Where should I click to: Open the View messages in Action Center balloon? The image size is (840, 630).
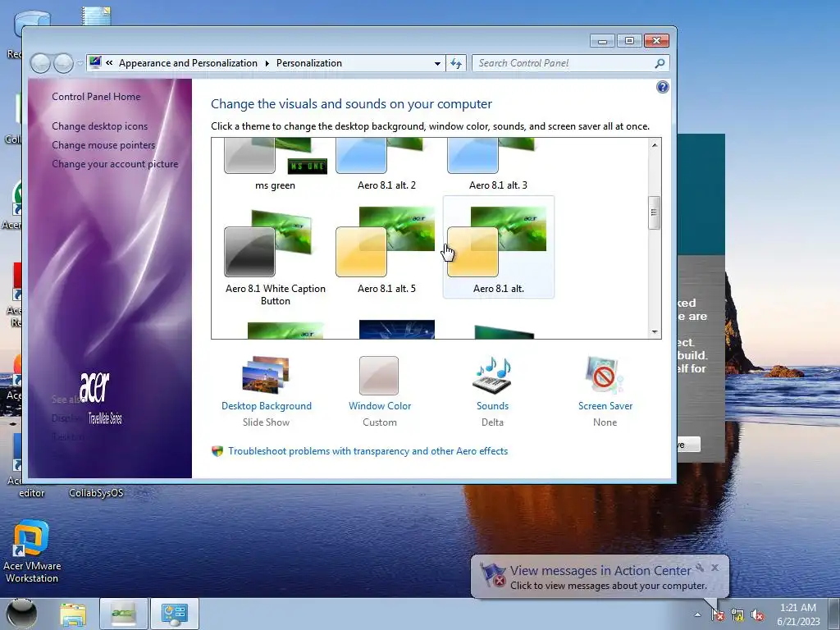[600, 577]
